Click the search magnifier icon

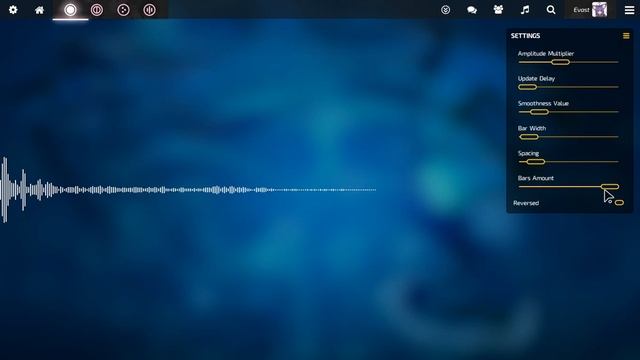[x=551, y=10]
